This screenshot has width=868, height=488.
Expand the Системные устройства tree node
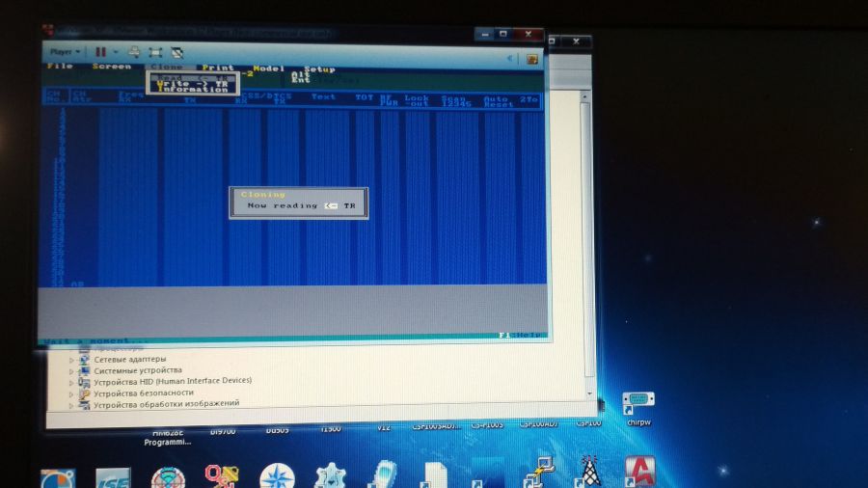(71, 370)
